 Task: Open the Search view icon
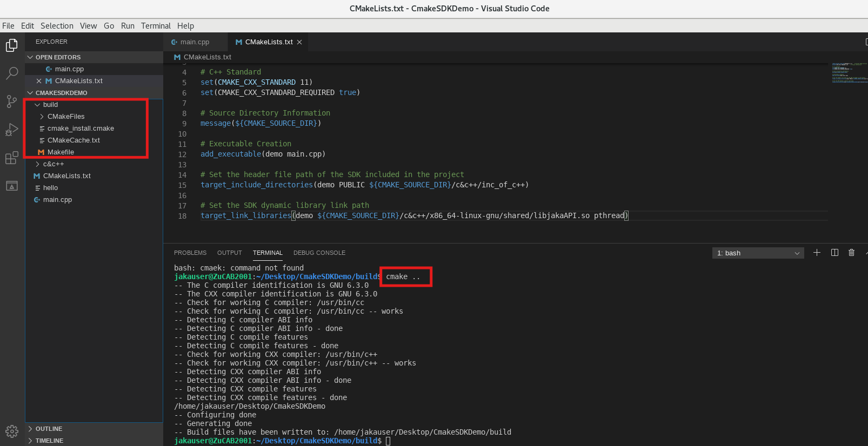tap(12, 73)
